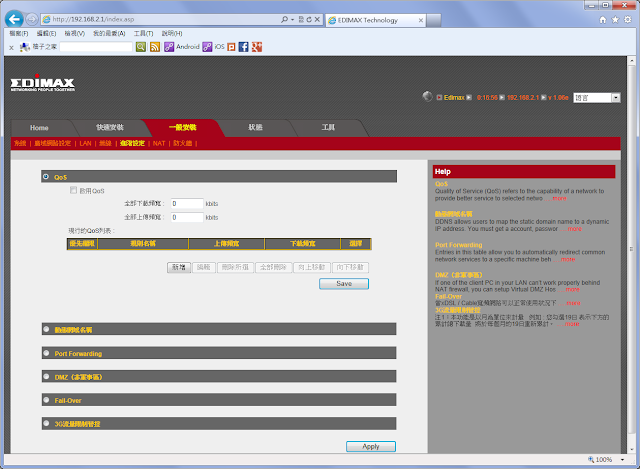Click the globe status icon near Edimax
The height and width of the screenshot is (469, 640).
(427, 97)
